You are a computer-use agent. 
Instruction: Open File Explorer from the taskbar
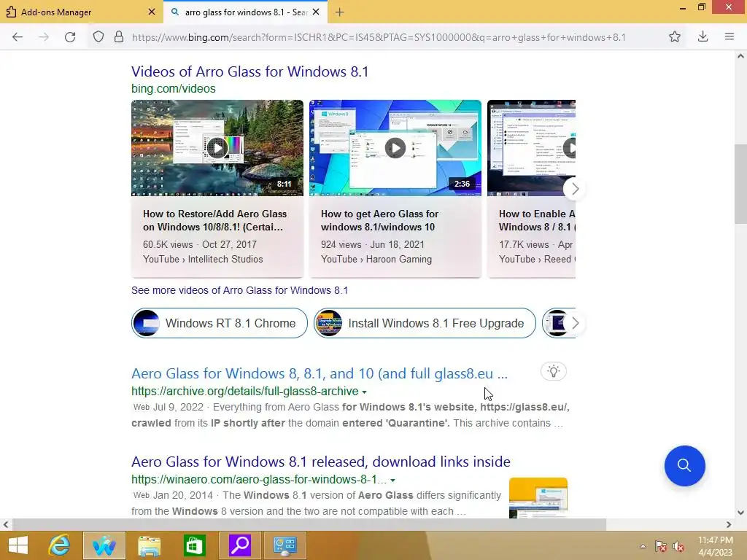(x=149, y=545)
